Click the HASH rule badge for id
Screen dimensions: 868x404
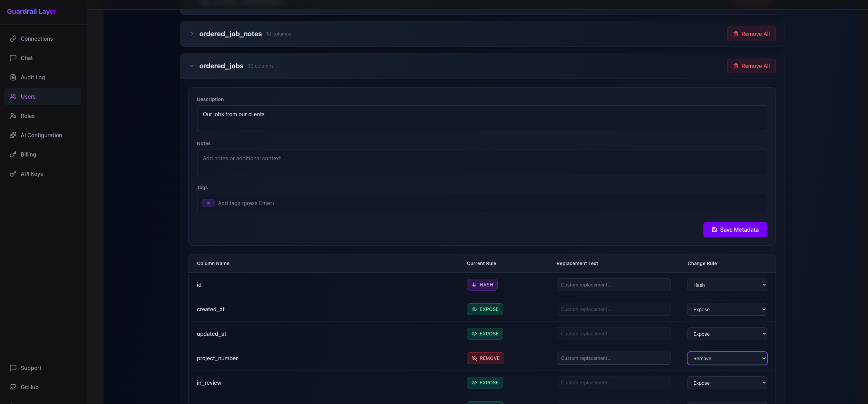pos(482,285)
